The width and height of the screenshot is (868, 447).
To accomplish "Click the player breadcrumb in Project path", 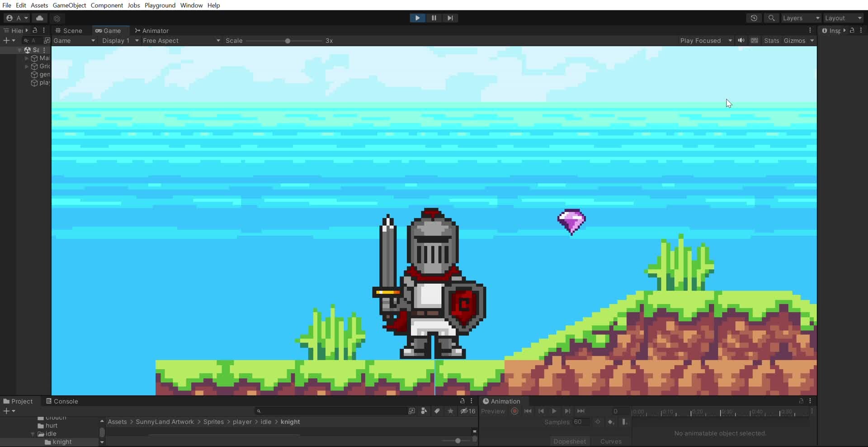I will pos(242,422).
